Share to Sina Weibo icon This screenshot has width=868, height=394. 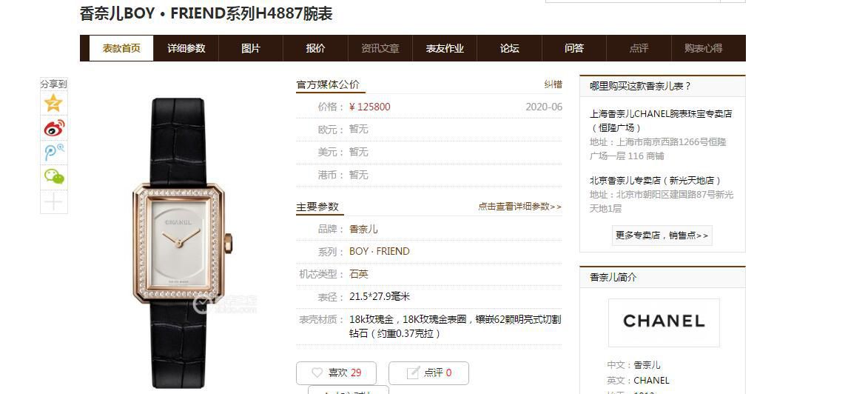pyautogui.click(x=53, y=128)
